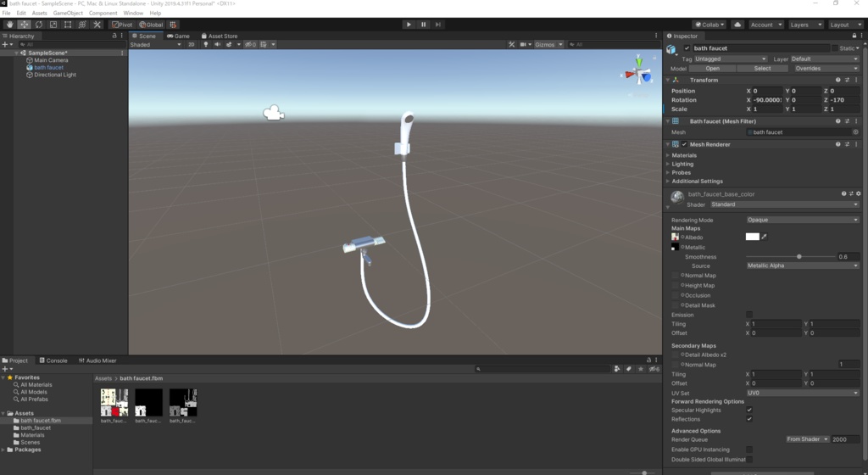
Task: Open Rendering Mode Opaque dropdown
Action: 803,220
